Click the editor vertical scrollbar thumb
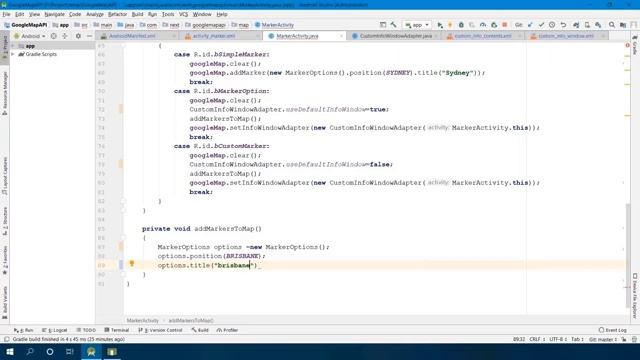The height and width of the screenshot is (360, 640). tap(628, 255)
